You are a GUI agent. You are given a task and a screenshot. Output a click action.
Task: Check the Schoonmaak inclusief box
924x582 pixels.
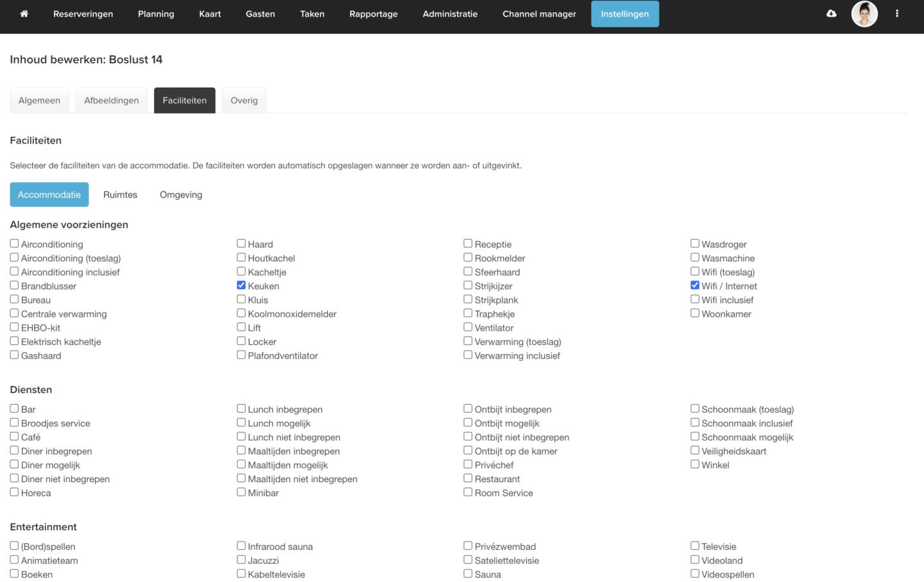[x=694, y=422]
